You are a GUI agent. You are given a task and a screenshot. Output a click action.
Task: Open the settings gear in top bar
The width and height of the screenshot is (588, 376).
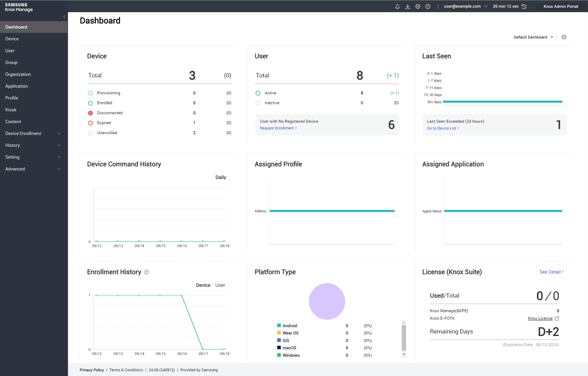(418, 6)
